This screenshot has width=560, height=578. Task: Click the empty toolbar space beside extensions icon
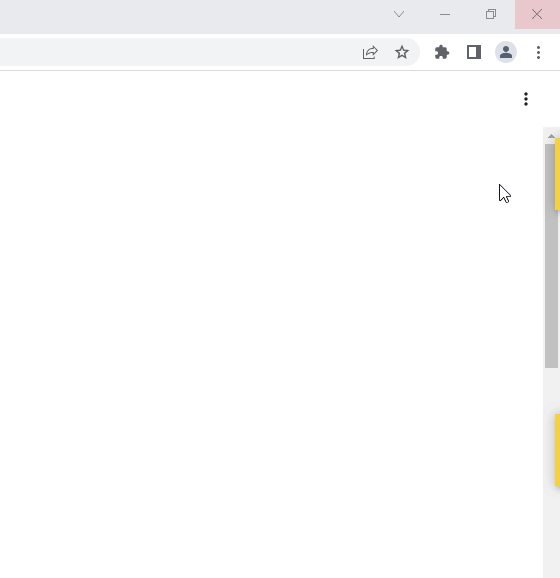click(425, 52)
